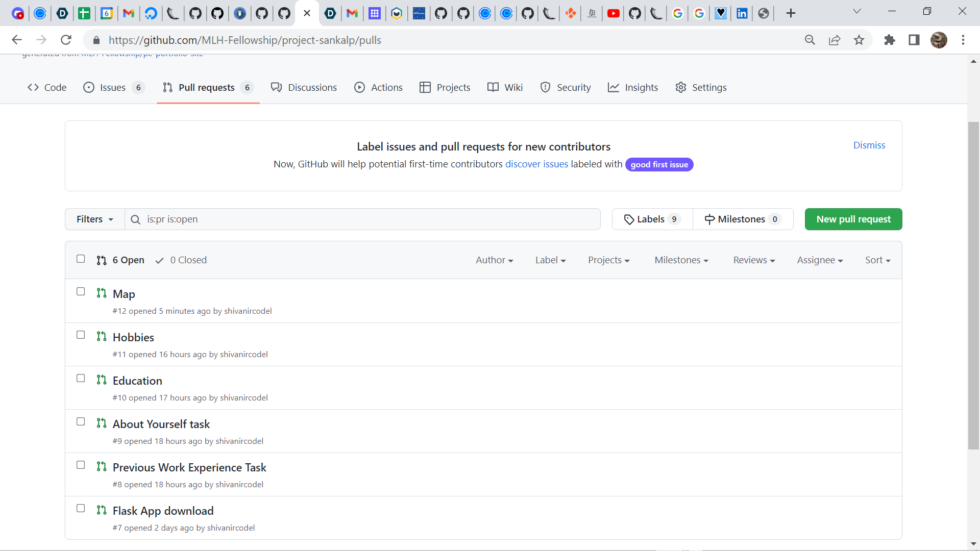The image size is (980, 551).
Task: Expand the Author filter dropdown
Action: coord(494,260)
